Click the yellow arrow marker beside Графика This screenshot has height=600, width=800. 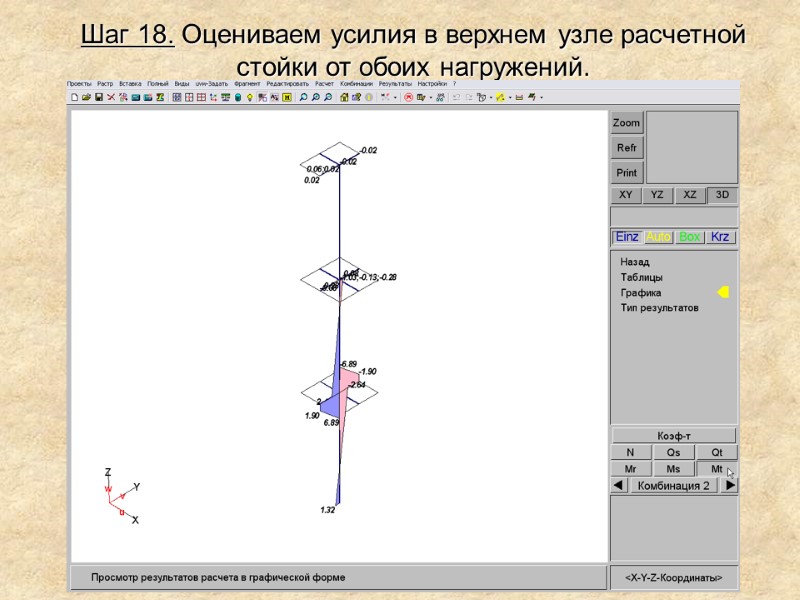(723, 292)
